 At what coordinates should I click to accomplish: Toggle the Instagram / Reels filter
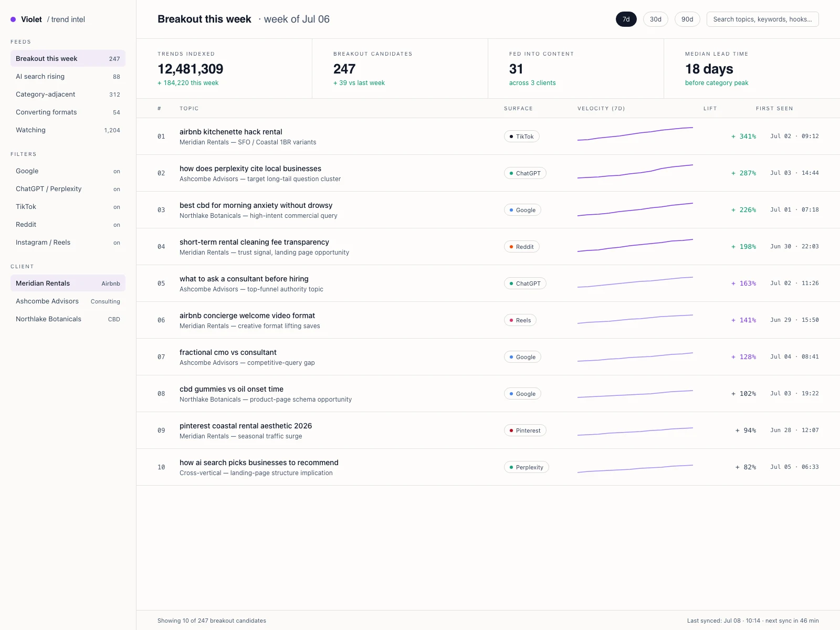tap(68, 242)
